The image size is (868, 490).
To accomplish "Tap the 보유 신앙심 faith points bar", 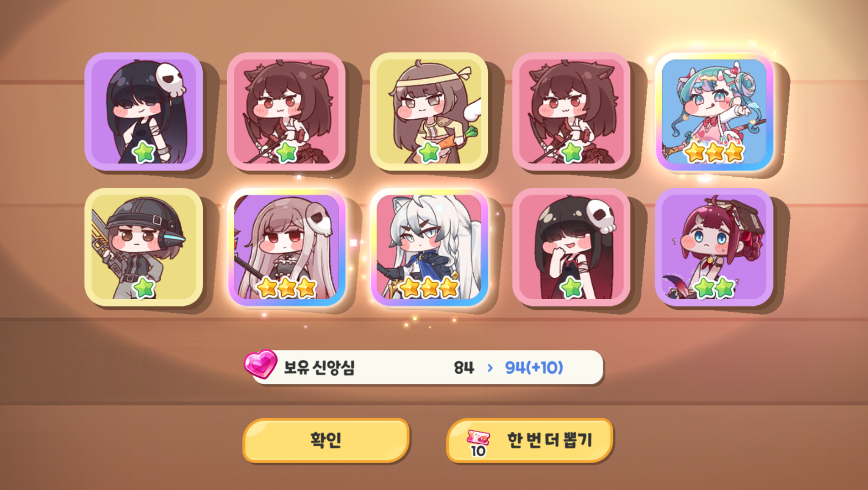I will (427, 367).
